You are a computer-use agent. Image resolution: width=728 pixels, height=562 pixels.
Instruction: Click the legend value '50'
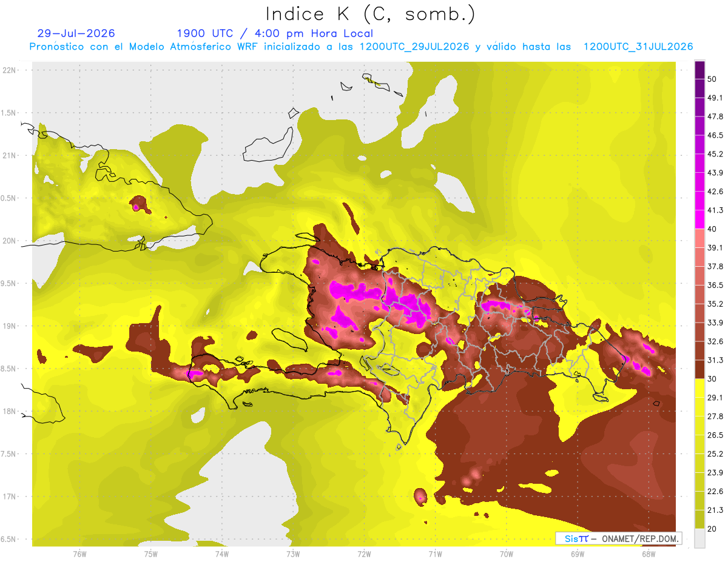pyautogui.click(x=712, y=79)
